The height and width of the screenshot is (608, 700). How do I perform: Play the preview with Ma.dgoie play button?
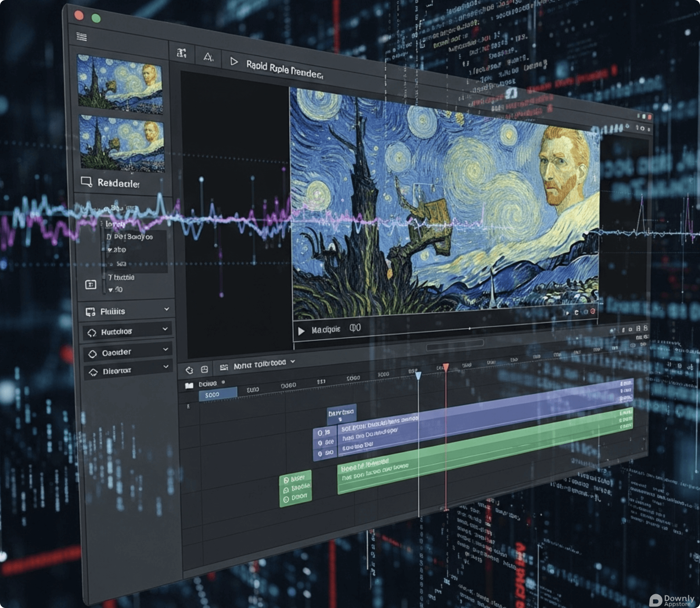coord(301,331)
